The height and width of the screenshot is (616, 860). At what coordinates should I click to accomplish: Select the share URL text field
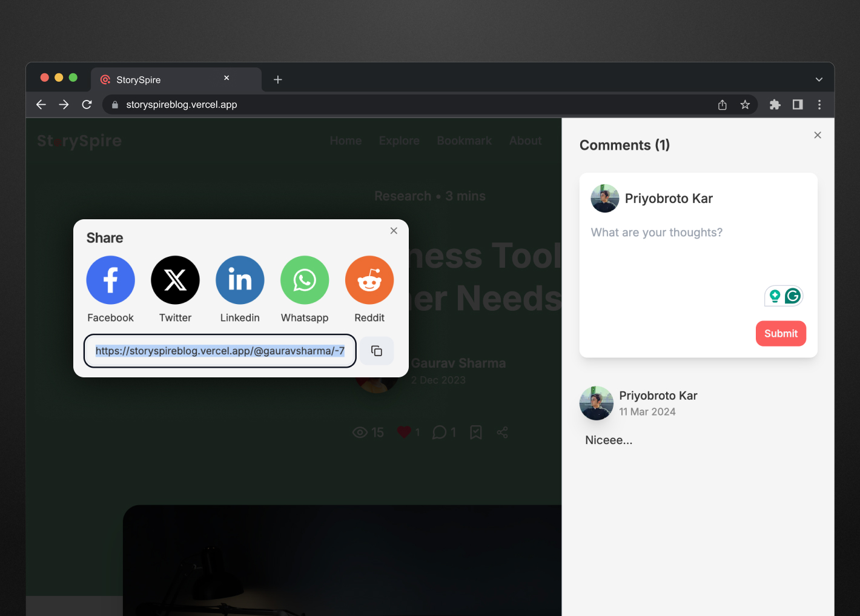coord(220,351)
